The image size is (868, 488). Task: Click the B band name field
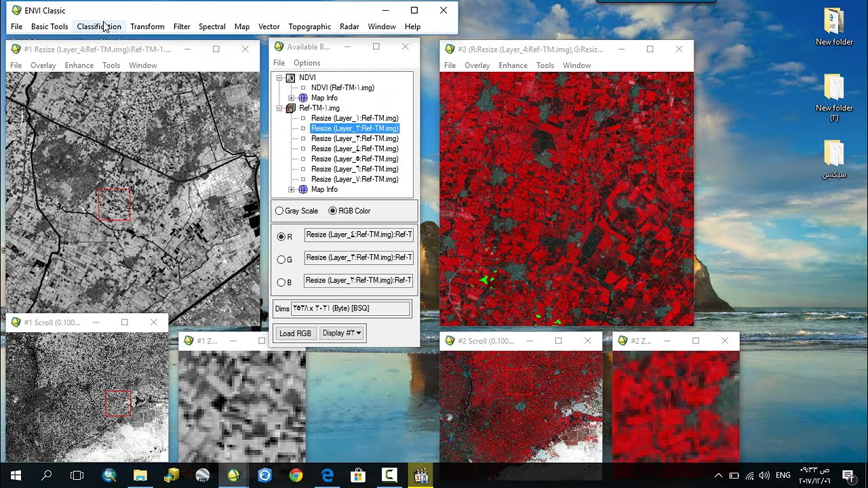(x=359, y=281)
